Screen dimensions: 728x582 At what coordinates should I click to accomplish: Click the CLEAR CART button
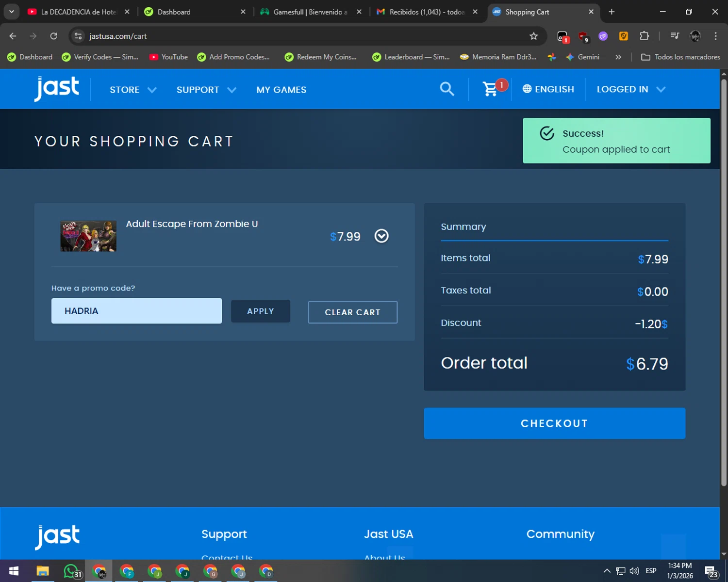352,312
